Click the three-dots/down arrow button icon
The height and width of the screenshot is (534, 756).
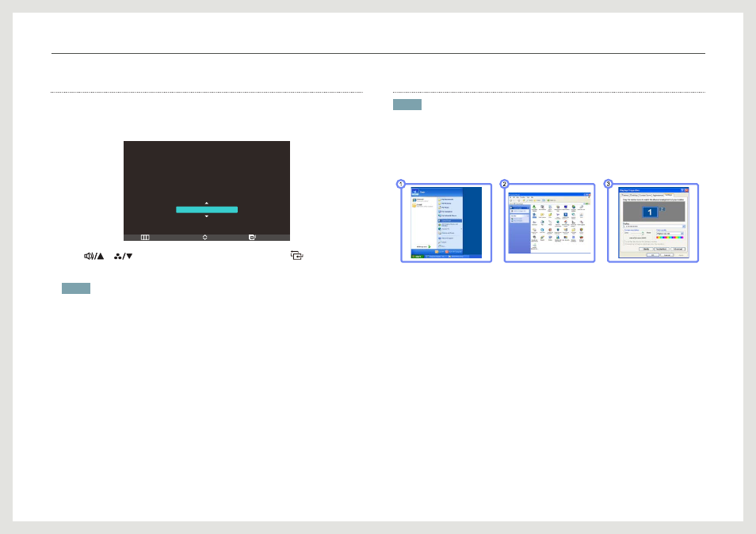point(123,256)
